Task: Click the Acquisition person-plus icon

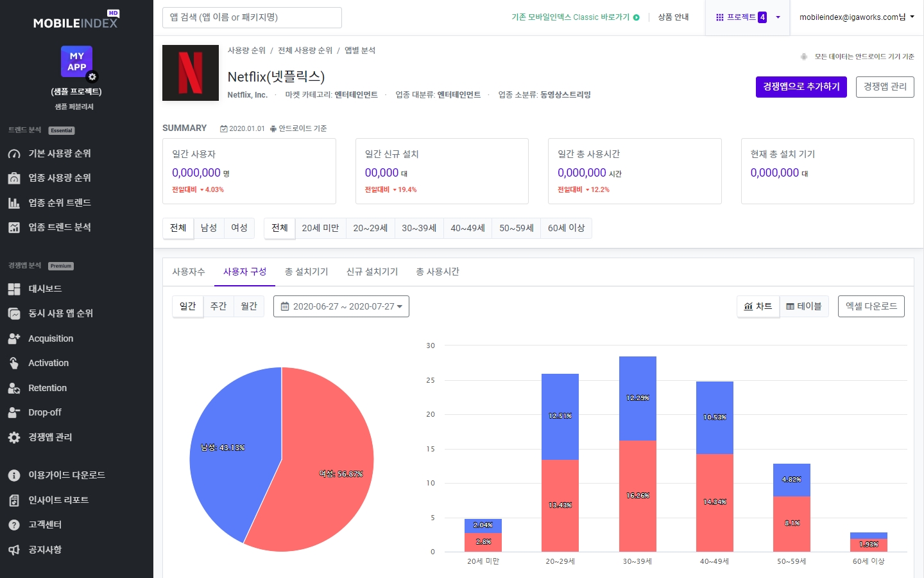Action: click(x=14, y=338)
